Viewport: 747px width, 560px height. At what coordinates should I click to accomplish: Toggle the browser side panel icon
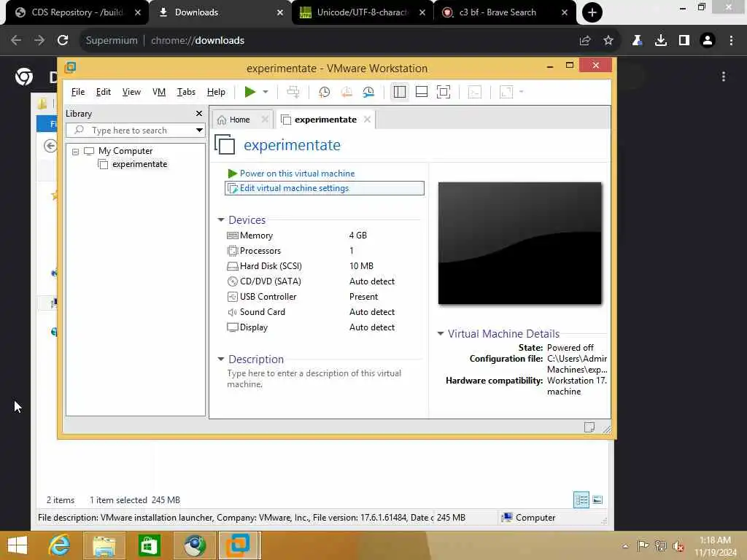click(x=684, y=41)
